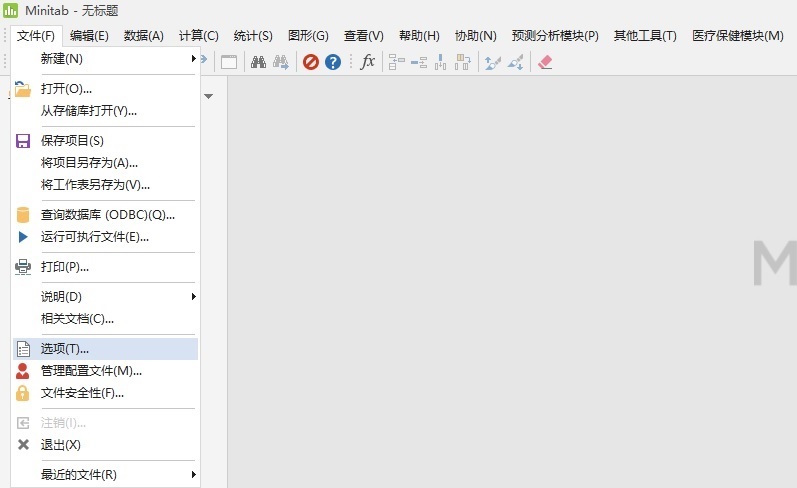Viewport: 797px width, 488px height.
Task: Click the blue play triangle icon
Action: (23, 237)
